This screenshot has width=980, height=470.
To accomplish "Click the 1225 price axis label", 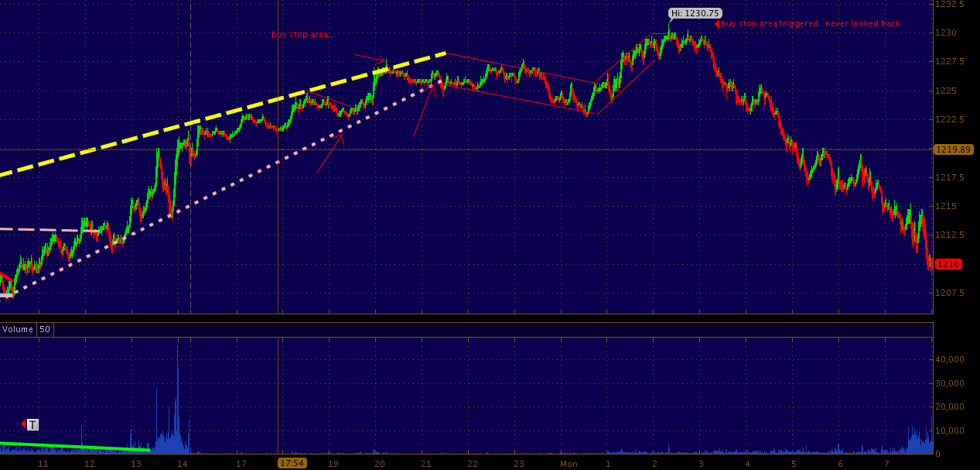I will click(x=946, y=91).
